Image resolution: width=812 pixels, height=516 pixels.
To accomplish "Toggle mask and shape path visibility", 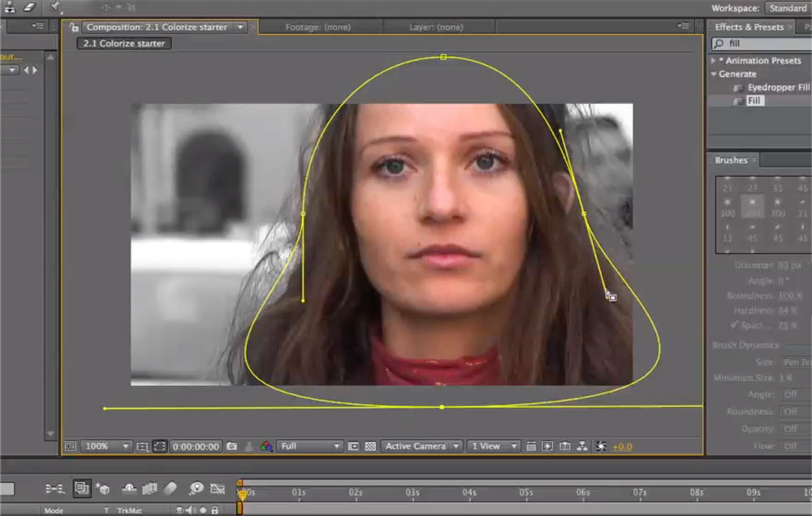I will [159, 446].
